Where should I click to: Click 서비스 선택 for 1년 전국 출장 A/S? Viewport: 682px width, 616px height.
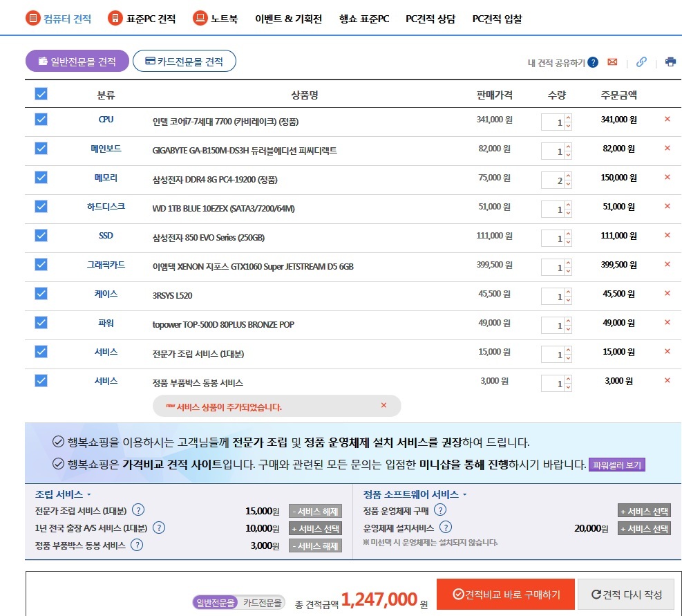pos(315,528)
